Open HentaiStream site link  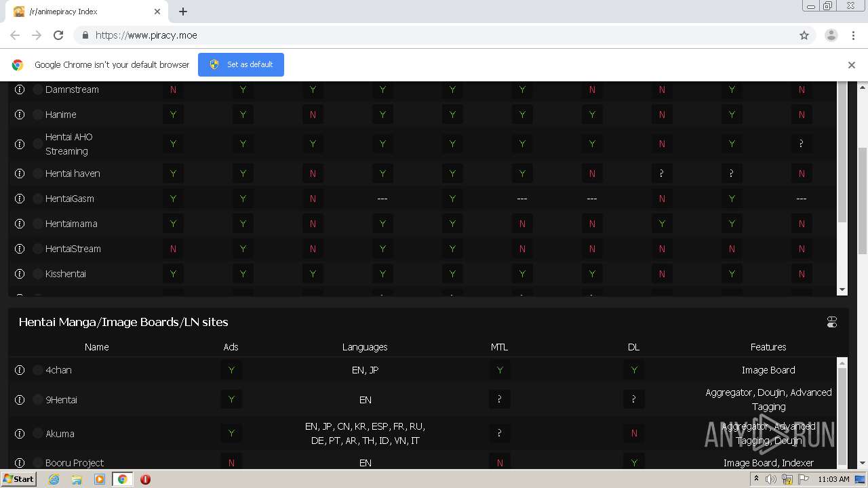click(x=73, y=249)
